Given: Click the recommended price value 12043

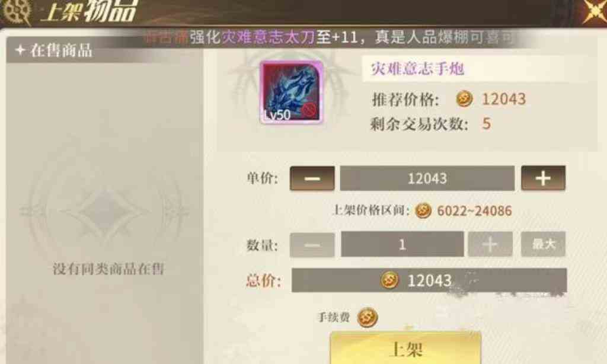Looking at the screenshot, I should click(503, 99).
